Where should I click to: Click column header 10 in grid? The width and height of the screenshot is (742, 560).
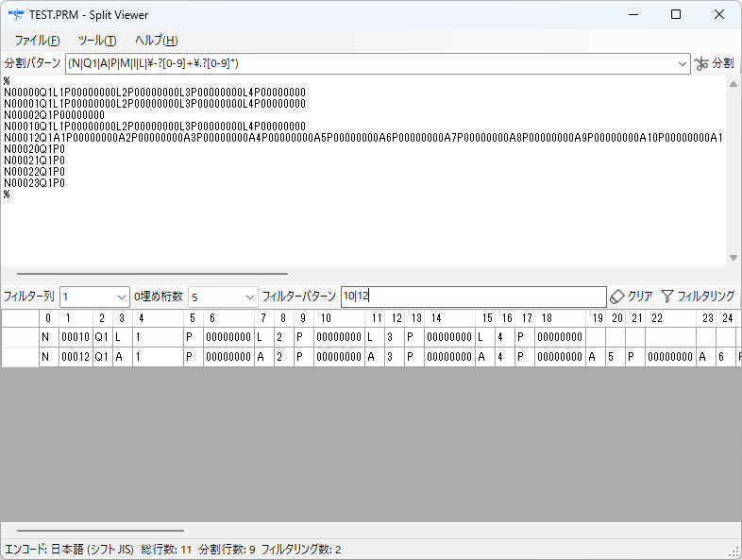coord(325,318)
